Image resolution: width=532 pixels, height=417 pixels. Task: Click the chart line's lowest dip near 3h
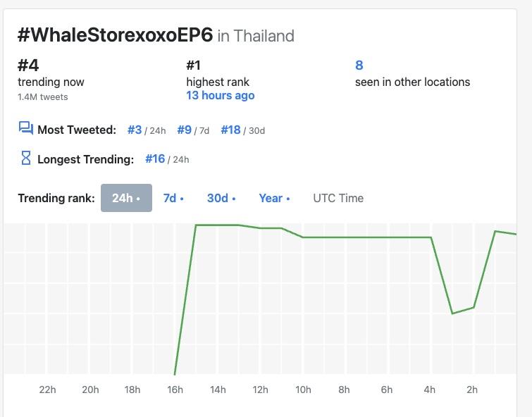(452, 313)
